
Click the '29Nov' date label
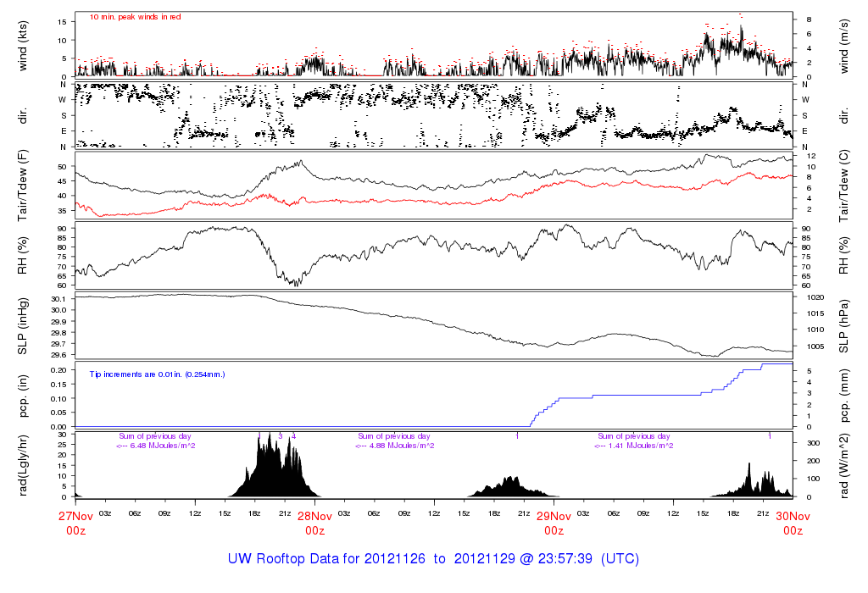point(554,516)
